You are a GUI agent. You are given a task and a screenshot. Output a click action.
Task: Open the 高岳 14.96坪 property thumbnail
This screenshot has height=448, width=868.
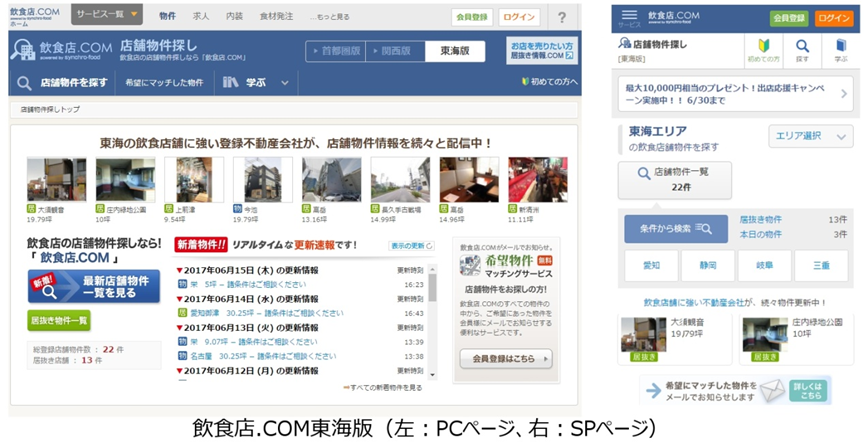469,179
